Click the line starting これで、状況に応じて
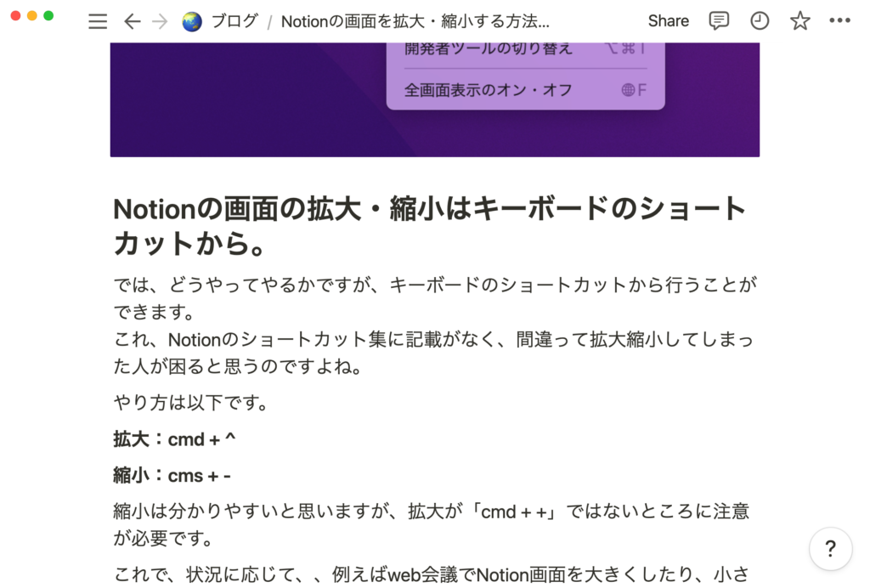The height and width of the screenshot is (588, 870). pyautogui.click(x=431, y=574)
